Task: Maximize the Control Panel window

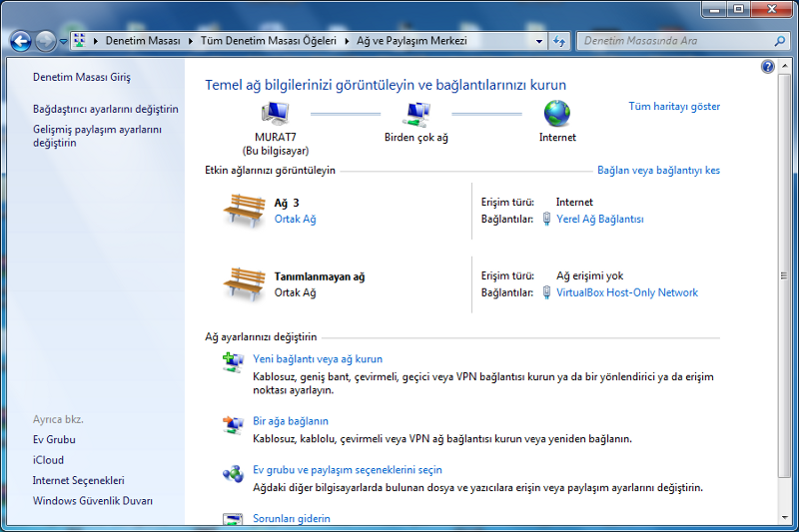Action: tap(738, 9)
